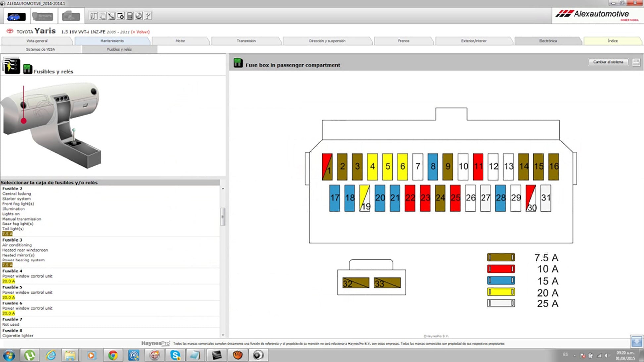Viewport: 644px width, 362px height.
Task: Click the globe icon in toolbar
Action: [x=139, y=16]
